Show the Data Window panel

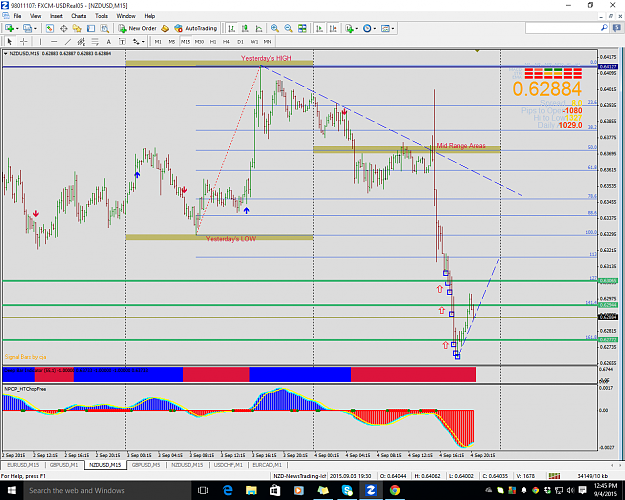tap(63, 28)
